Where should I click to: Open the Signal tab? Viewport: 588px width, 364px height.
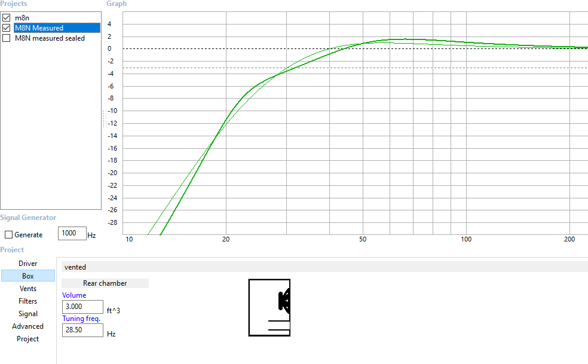[27, 314]
